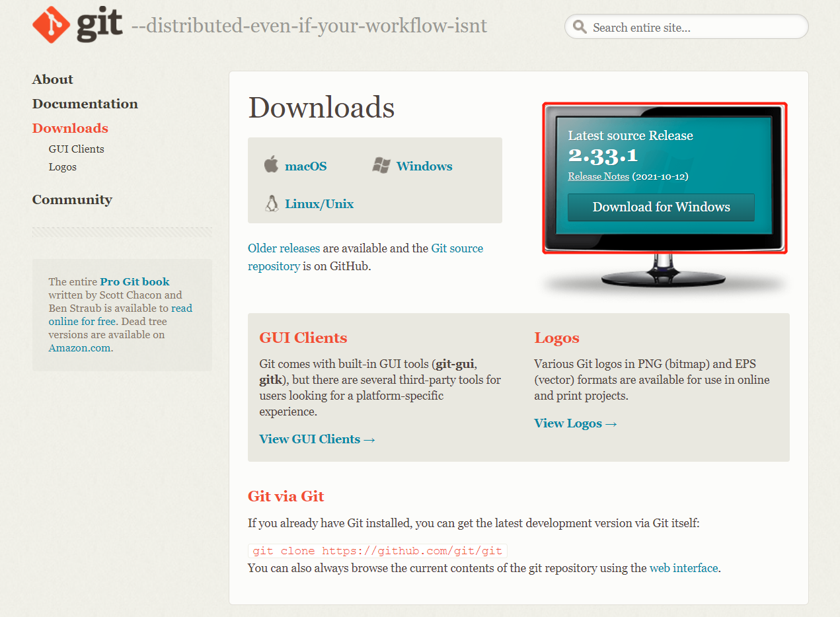Click the red Logos section heading
840x617 pixels.
[x=556, y=338]
